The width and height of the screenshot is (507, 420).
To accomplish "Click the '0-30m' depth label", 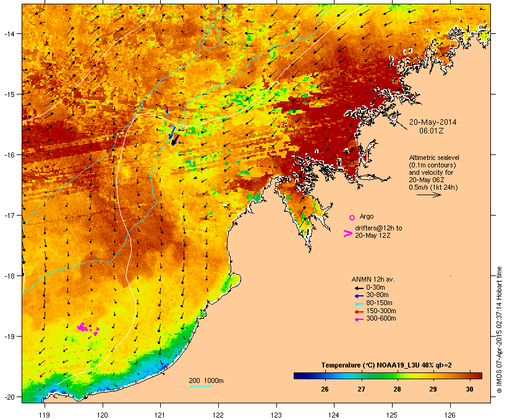I will [375, 288].
